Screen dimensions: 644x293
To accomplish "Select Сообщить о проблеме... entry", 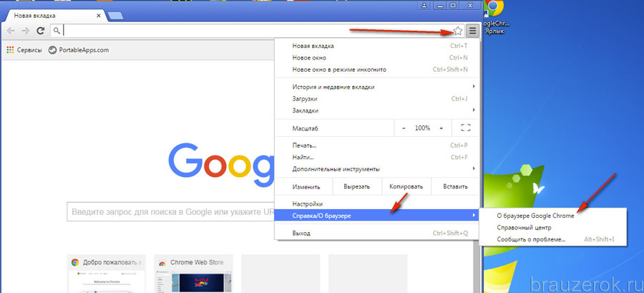I will (553, 239).
